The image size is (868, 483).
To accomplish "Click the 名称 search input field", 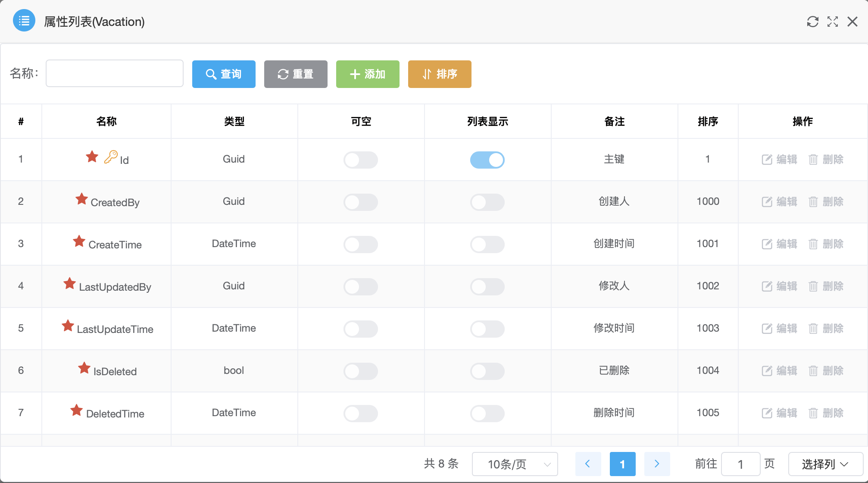I will coord(115,74).
